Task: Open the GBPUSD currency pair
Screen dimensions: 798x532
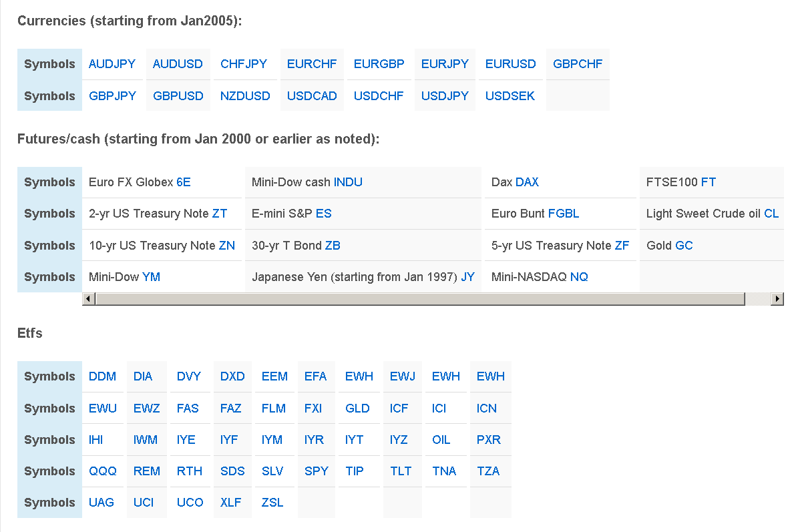Action: pyautogui.click(x=178, y=96)
